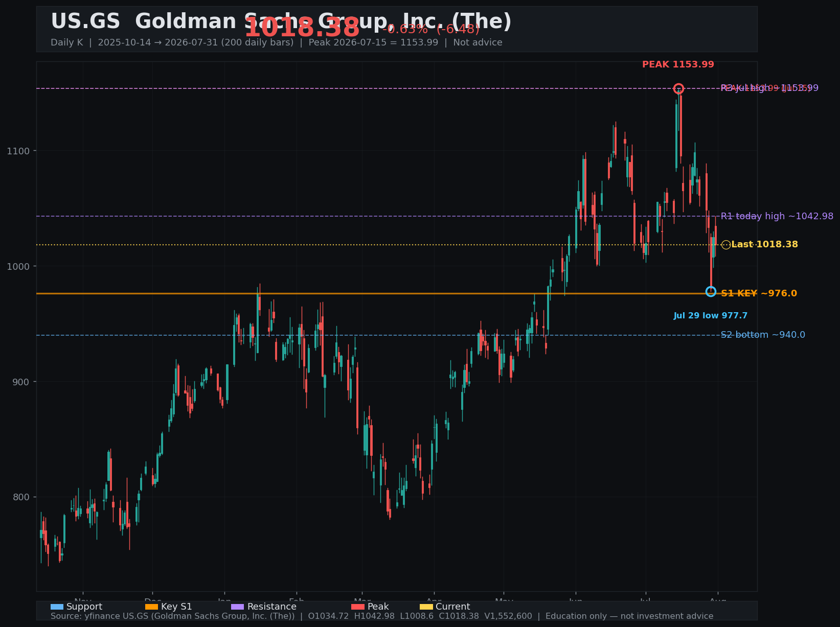Click "Education only — not investment advice" footer text

coord(629,616)
